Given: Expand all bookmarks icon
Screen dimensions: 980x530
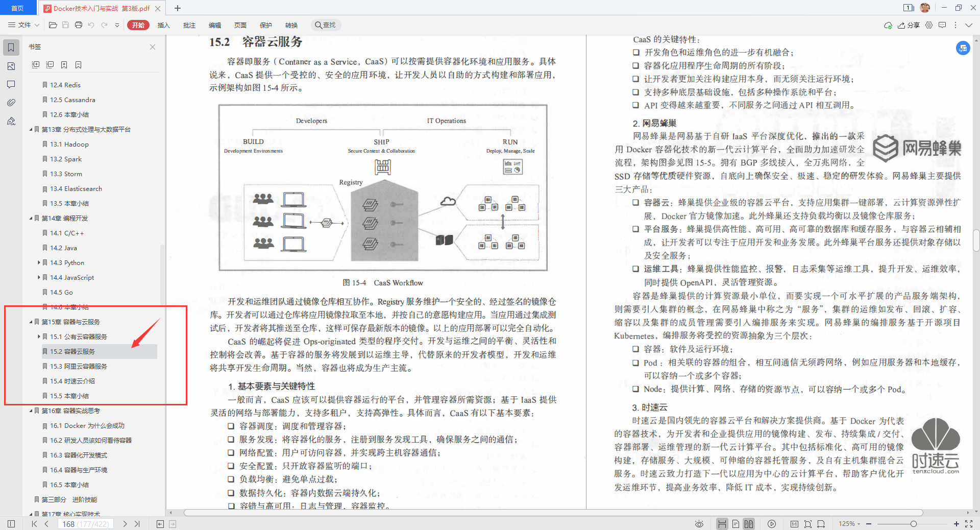Looking at the screenshot, I should click(35, 65).
